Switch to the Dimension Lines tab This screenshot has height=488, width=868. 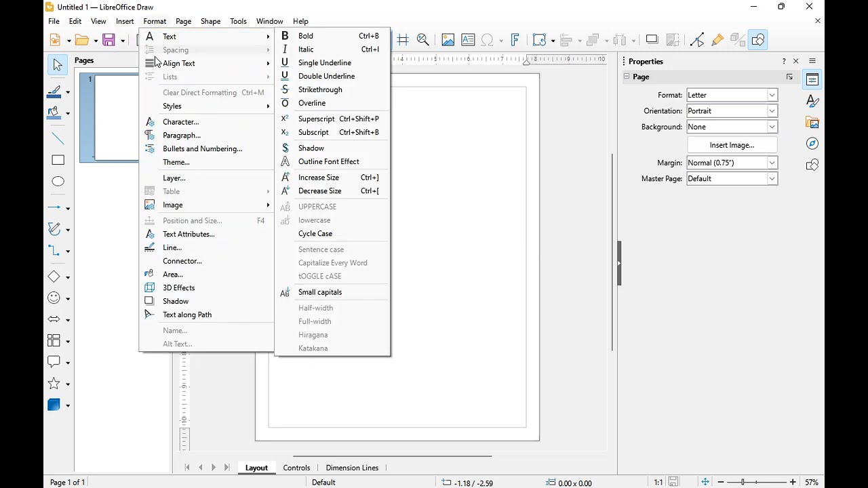click(x=352, y=468)
